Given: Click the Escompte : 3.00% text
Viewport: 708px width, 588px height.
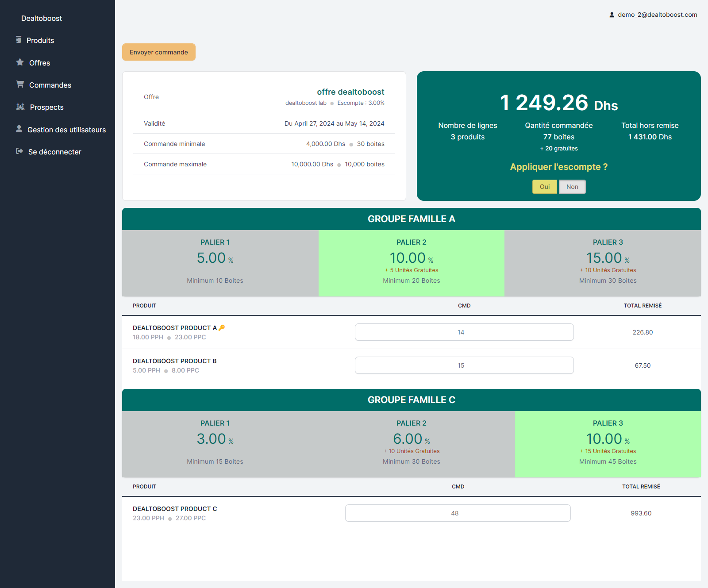Looking at the screenshot, I should coord(361,103).
